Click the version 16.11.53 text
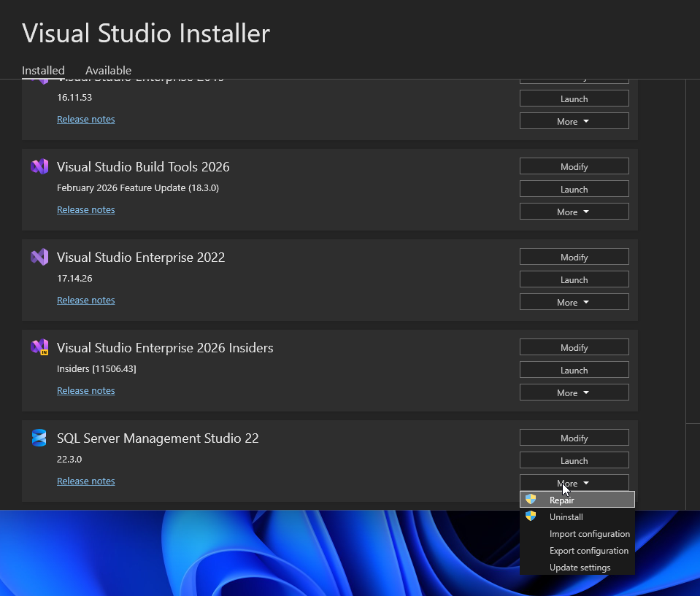The image size is (700, 596). (x=74, y=97)
